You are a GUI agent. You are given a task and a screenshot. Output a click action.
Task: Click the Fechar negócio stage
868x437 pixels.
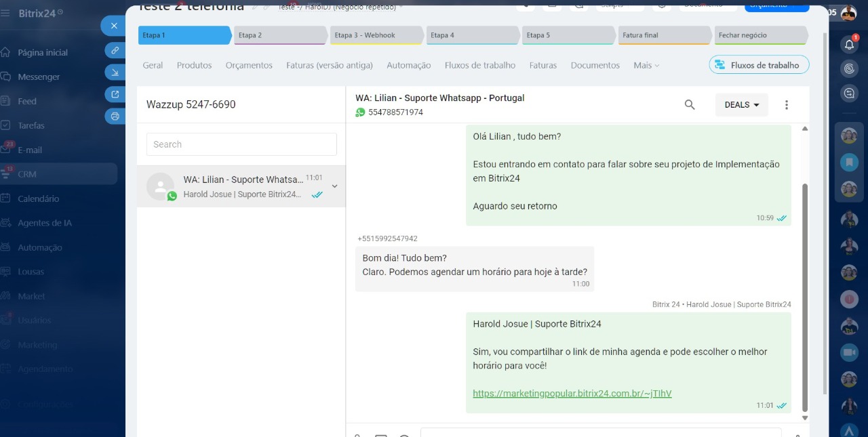[x=762, y=35]
